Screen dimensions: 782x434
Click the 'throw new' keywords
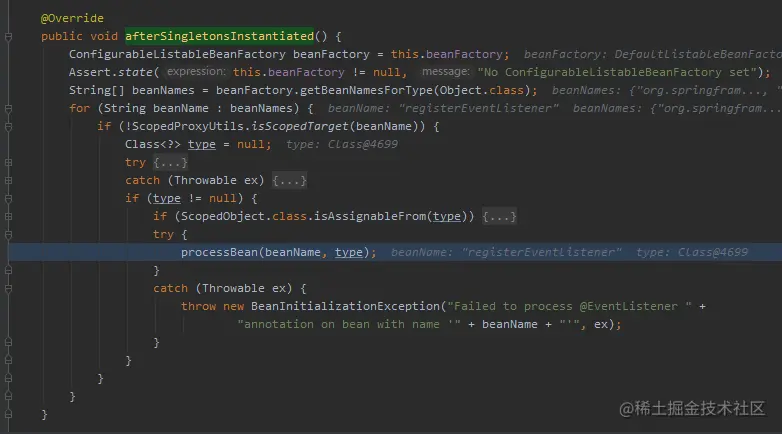click(212, 306)
